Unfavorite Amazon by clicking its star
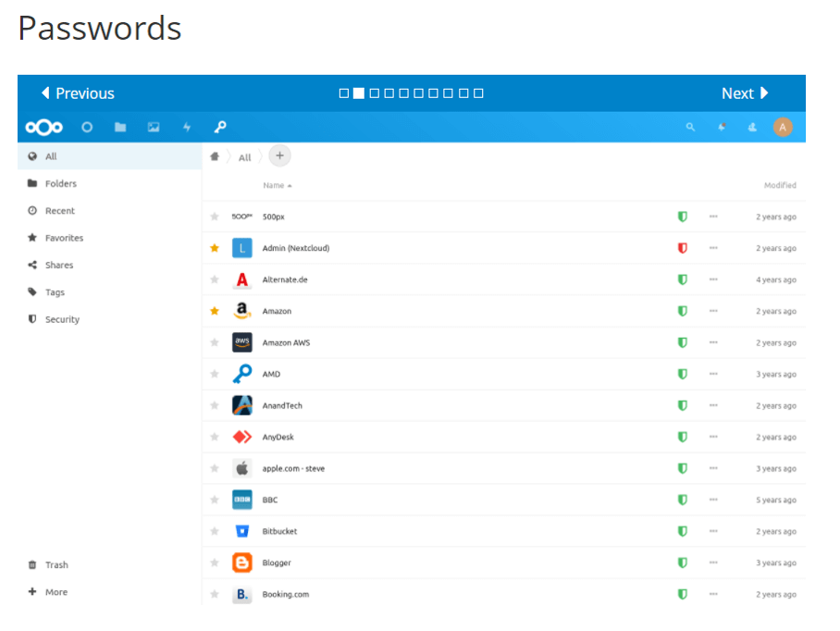The height and width of the screenshot is (631, 840). click(215, 311)
